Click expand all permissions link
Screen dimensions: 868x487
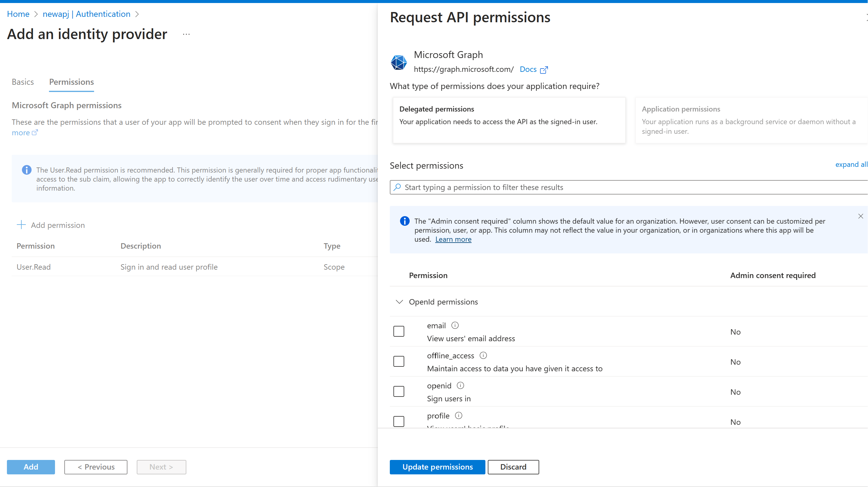pos(851,164)
